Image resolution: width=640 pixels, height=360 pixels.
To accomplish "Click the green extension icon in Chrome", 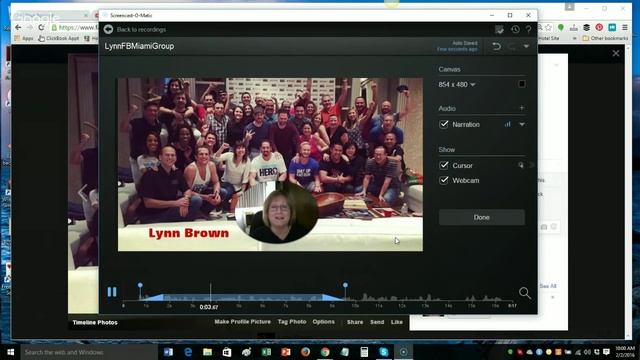I will click(561, 27).
